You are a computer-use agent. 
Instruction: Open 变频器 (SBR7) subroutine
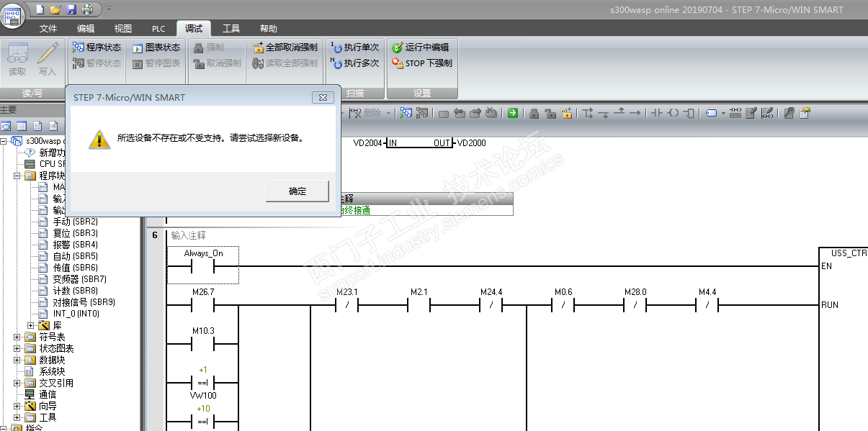(x=80, y=279)
